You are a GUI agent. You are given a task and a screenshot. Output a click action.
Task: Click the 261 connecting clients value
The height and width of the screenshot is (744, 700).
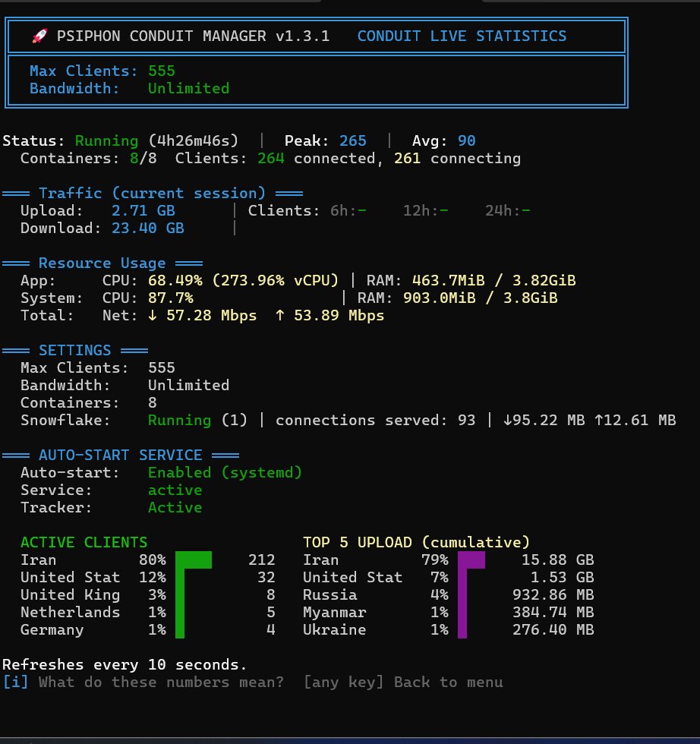tap(407, 158)
